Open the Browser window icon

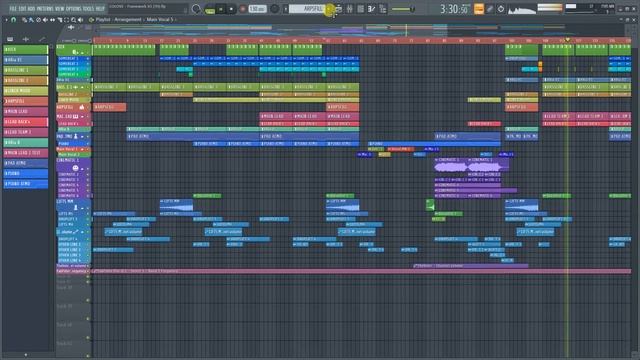point(382,9)
